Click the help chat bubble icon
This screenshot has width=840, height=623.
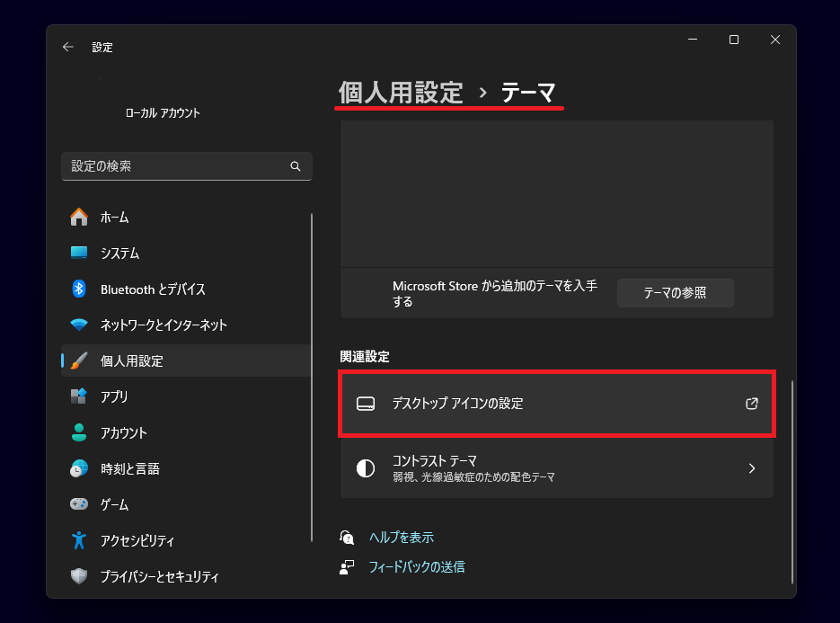click(347, 538)
